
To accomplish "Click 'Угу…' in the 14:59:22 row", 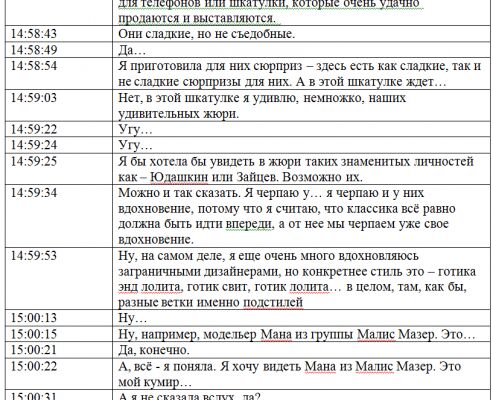I will click(x=135, y=129).
